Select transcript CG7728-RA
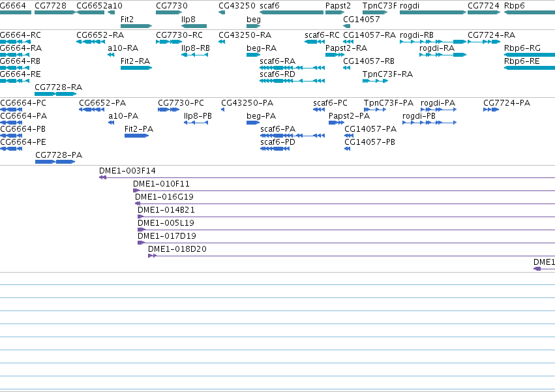The width and height of the screenshot is (555, 392). point(55,94)
